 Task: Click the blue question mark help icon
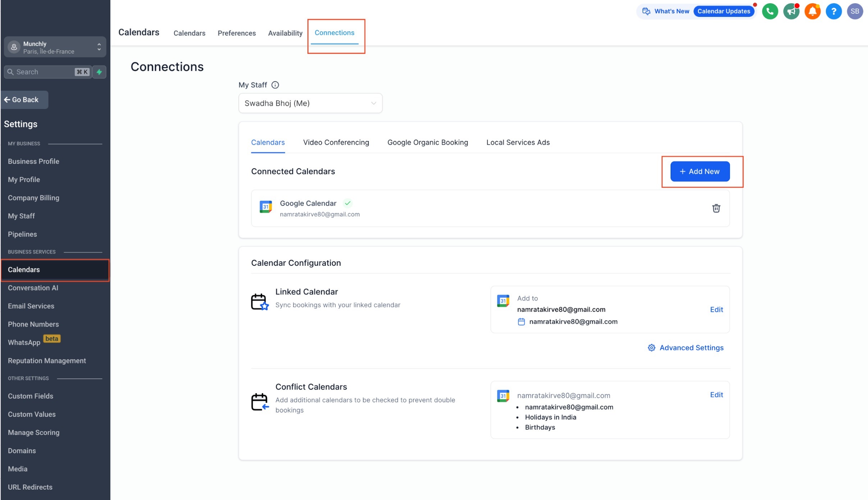[x=833, y=12]
